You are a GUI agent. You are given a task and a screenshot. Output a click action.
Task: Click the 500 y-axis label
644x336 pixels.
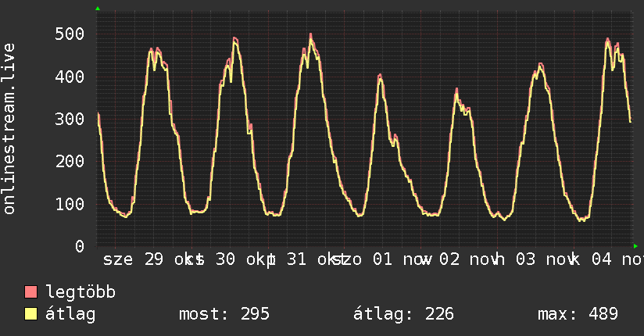click(x=70, y=34)
